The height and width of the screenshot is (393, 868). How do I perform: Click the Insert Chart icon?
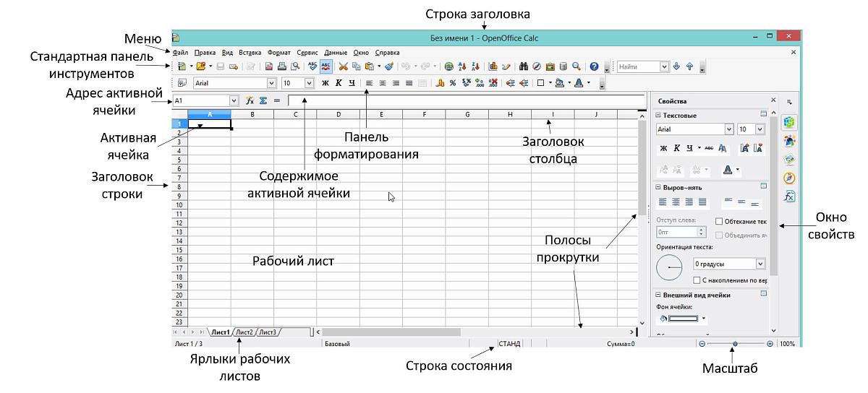493,66
